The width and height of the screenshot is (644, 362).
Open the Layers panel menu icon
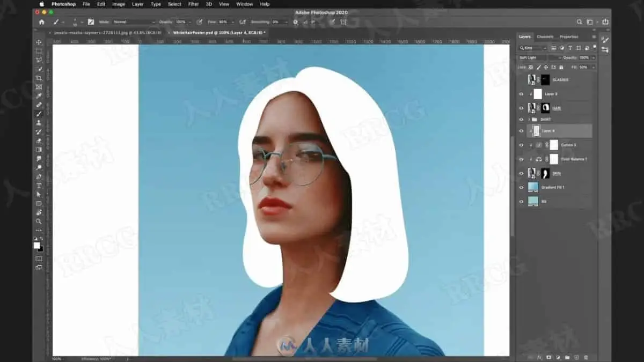594,36
